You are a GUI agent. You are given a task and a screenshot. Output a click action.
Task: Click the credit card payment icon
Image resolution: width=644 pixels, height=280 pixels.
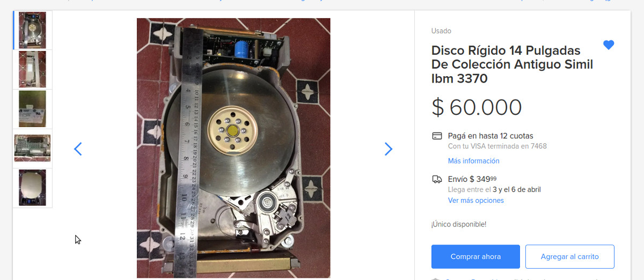(437, 136)
